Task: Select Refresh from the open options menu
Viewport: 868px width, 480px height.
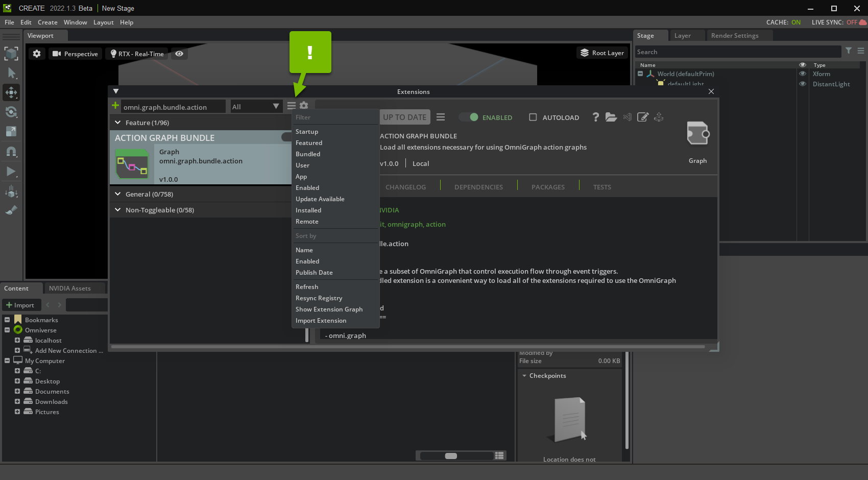Action: click(x=307, y=286)
